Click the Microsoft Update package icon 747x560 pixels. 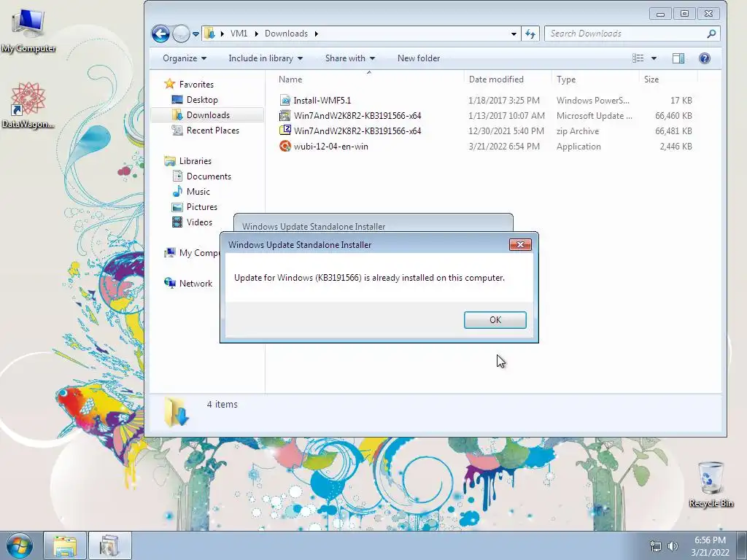tap(285, 116)
